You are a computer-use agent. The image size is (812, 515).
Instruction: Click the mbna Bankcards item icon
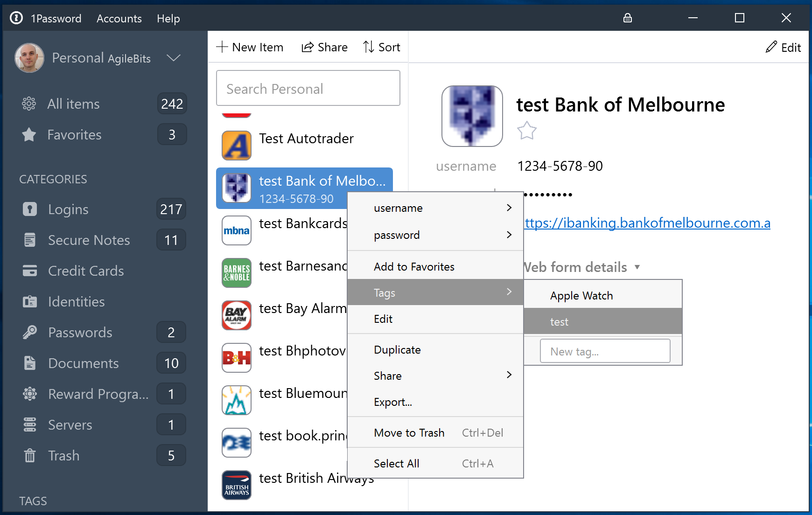tap(237, 230)
